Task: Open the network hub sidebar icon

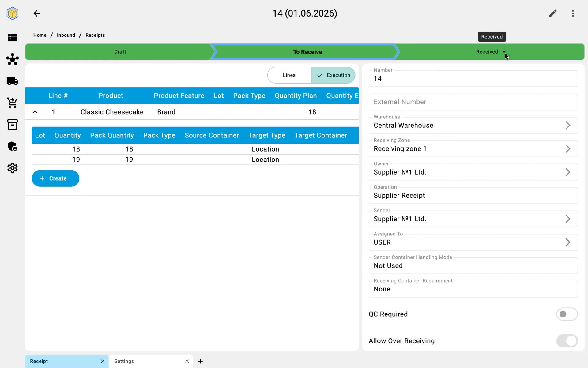Action: click(x=13, y=59)
